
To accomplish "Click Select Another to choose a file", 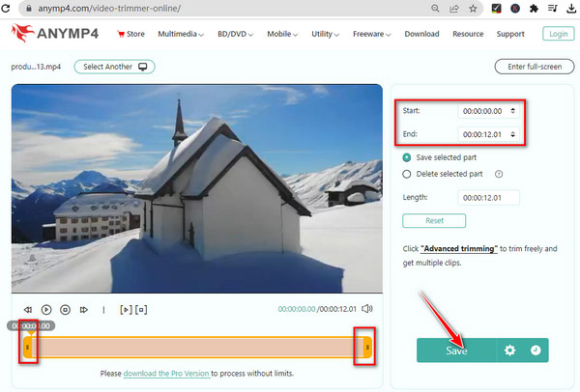I will [x=114, y=67].
